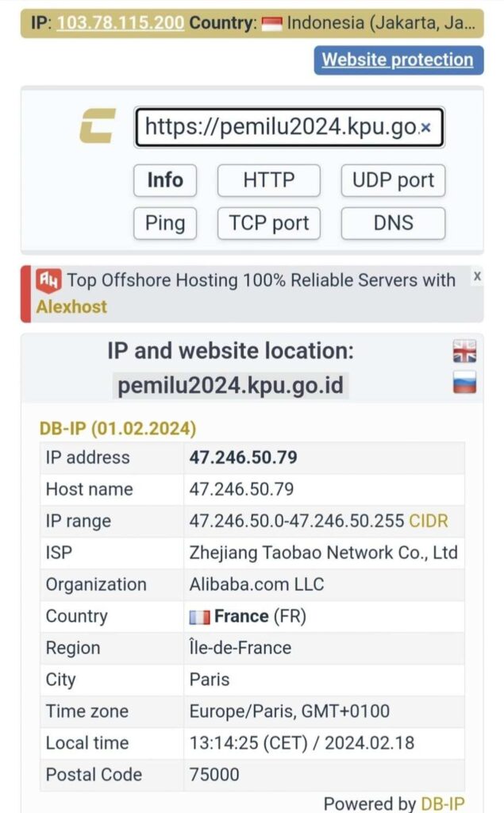Open the DB-IP link after Powered by
504x813 pixels.
443,803
